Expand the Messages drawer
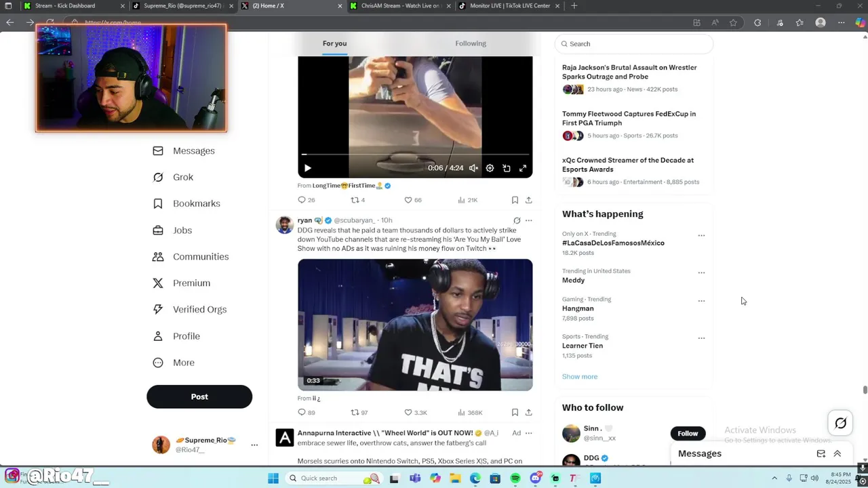The height and width of the screenshot is (488, 868). pos(837,453)
